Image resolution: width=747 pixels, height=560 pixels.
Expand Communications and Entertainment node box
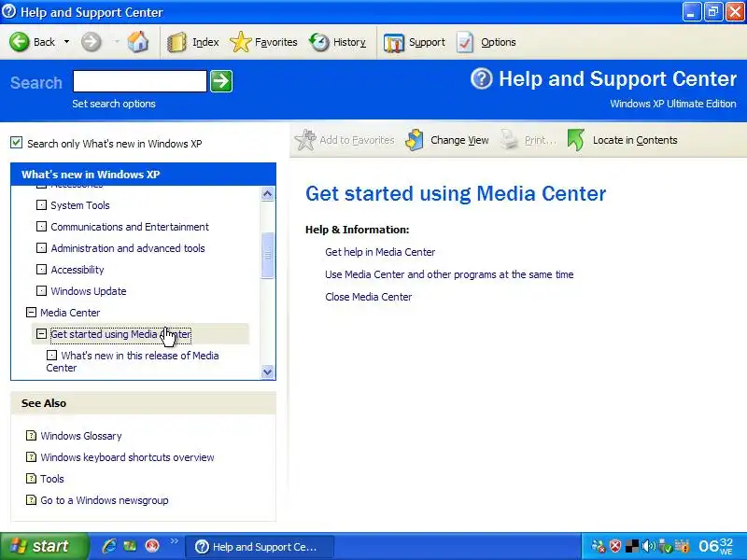click(x=41, y=226)
